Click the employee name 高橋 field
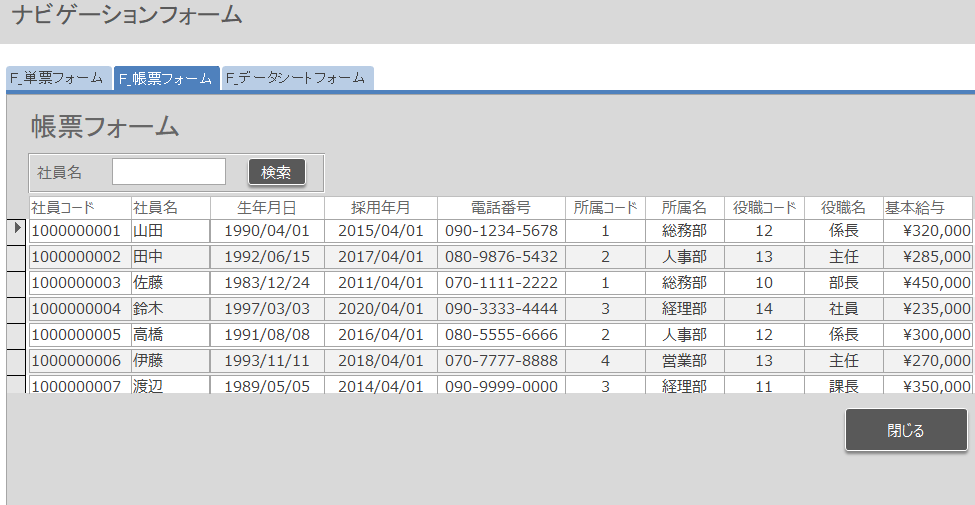The width and height of the screenshot is (975, 505). (170, 335)
